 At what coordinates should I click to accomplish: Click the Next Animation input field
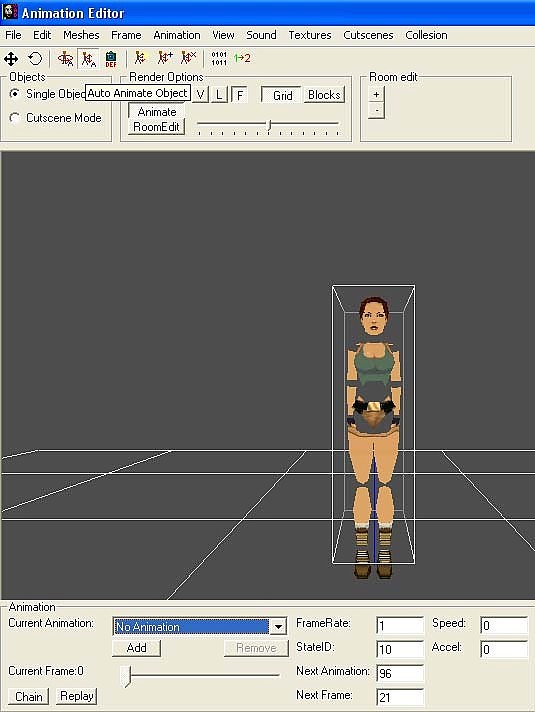tap(400, 673)
